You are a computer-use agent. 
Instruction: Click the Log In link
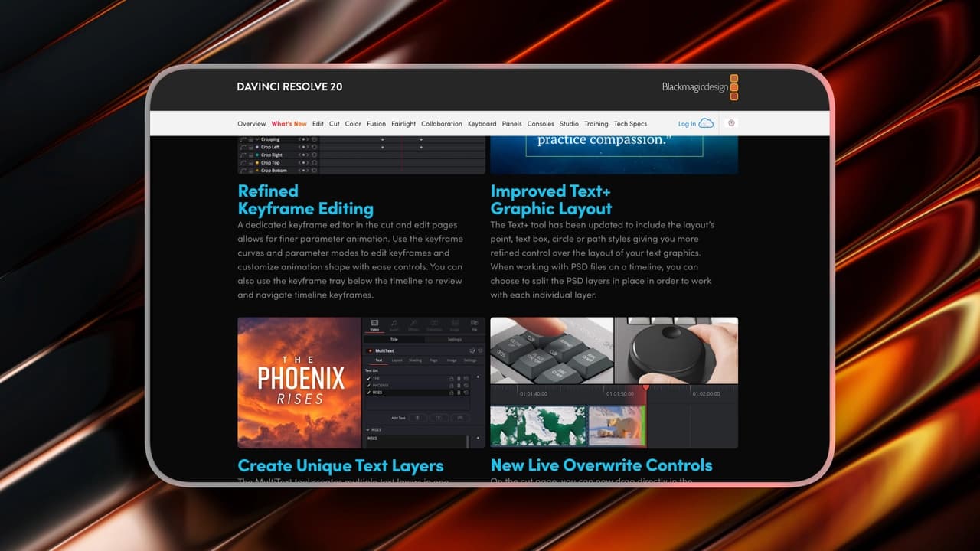(687, 124)
